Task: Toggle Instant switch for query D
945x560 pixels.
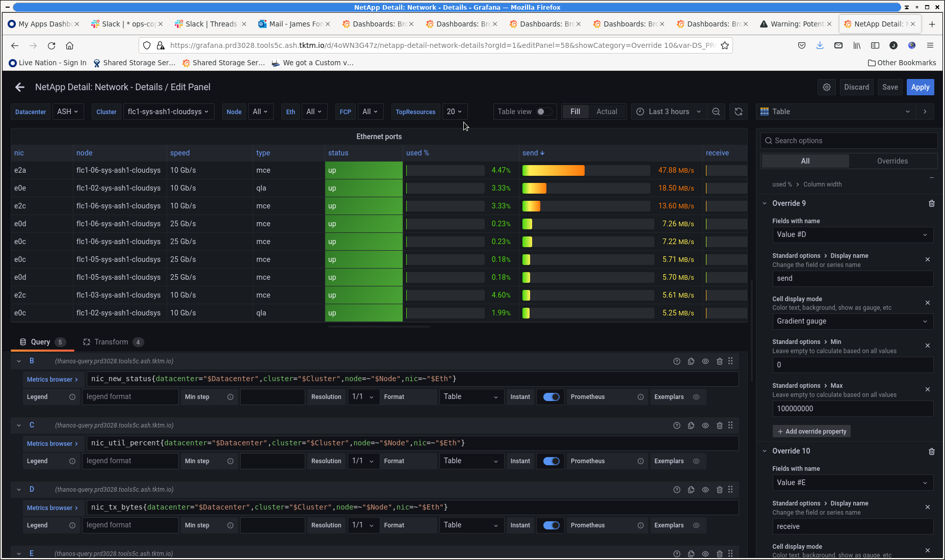Action: (x=551, y=525)
